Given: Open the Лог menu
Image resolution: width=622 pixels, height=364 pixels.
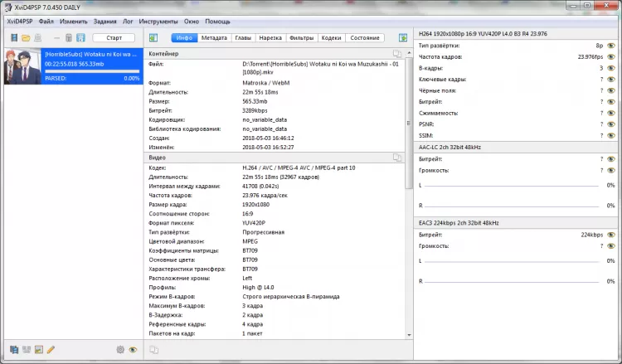Looking at the screenshot, I should click(128, 22).
